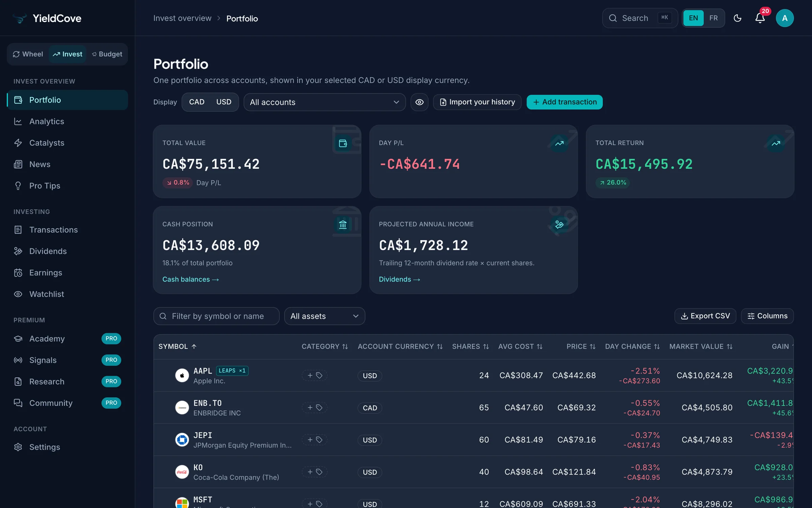Add tag to the AAPL row
This screenshot has height=508, width=812.
tap(315, 375)
